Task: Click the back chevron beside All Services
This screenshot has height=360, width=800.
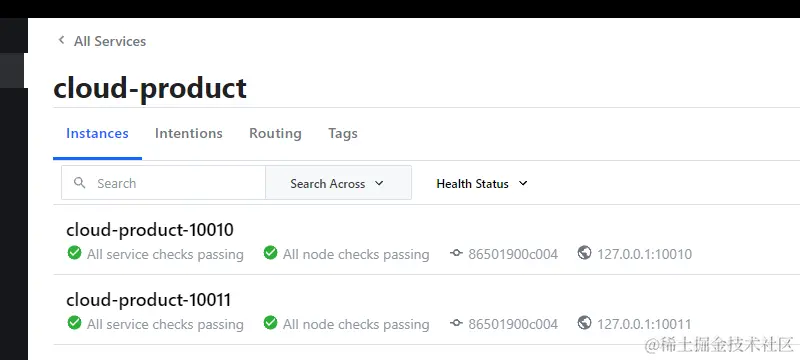Action: [61, 40]
